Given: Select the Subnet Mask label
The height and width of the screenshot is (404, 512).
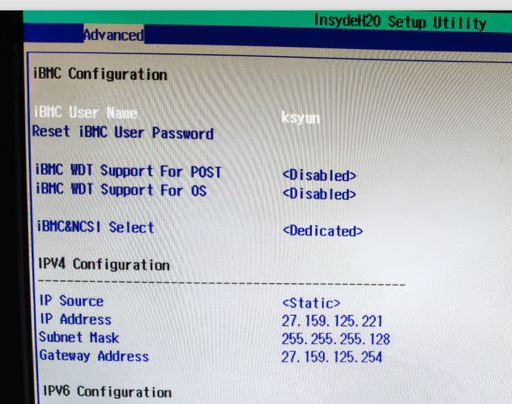Looking at the screenshot, I should [79, 337].
